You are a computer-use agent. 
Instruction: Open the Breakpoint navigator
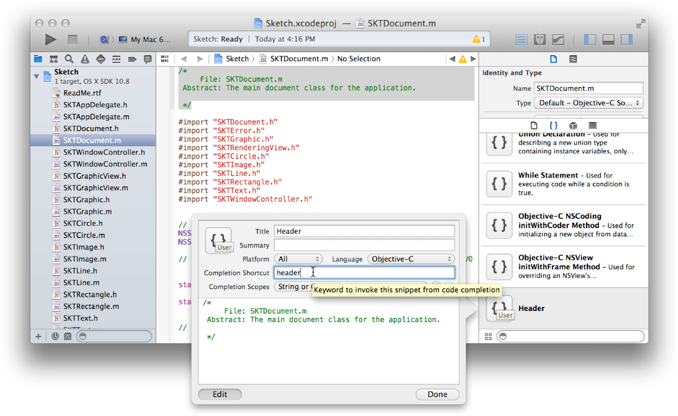[x=132, y=59]
